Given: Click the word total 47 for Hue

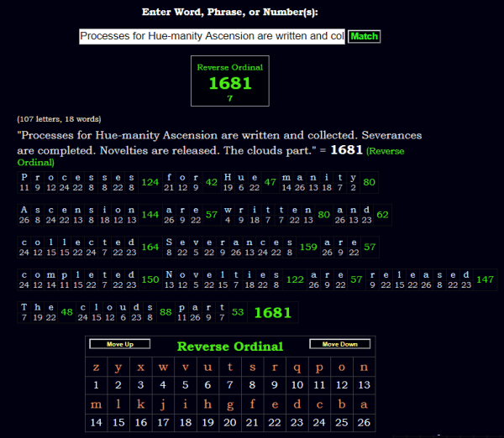Looking at the screenshot, I should click(270, 182).
